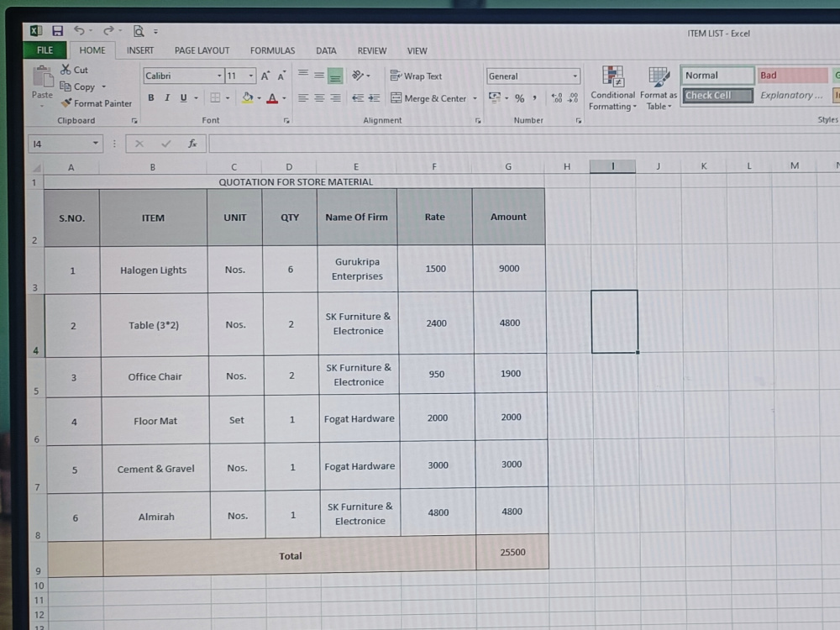
Task: Switch to the INSERT tab
Action: coord(139,50)
